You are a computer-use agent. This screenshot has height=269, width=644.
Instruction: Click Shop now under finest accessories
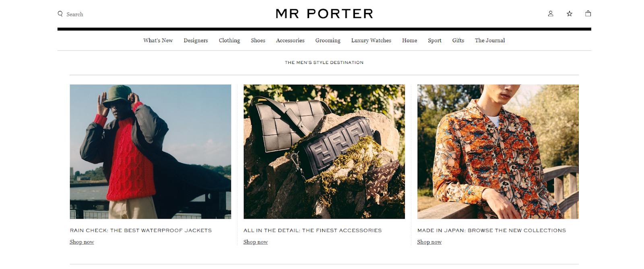(x=256, y=242)
